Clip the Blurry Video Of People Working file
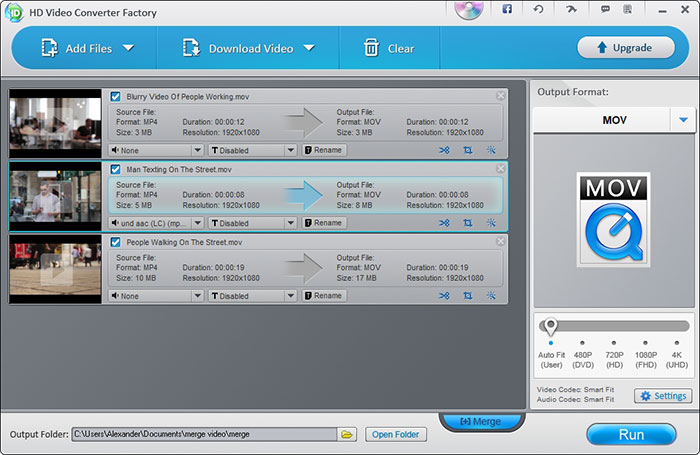Viewport: 700px width, 455px height. click(x=444, y=150)
